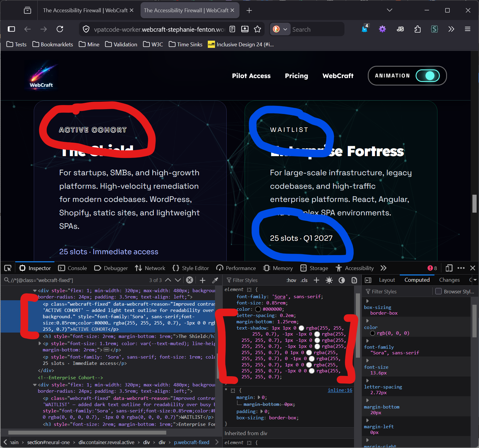Create a new node with plus icon

pos(202,280)
